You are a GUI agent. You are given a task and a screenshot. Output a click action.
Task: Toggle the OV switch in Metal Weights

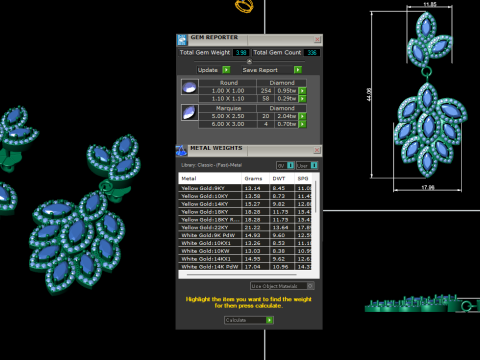285,165
